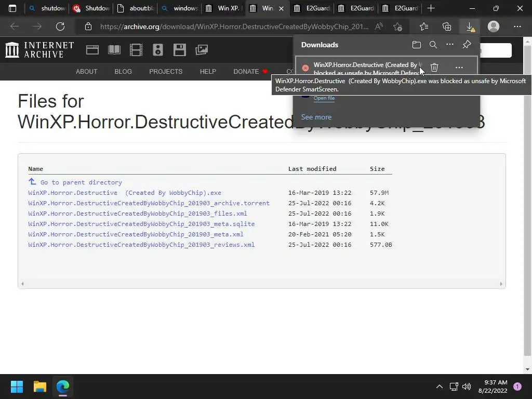Switch to the windows search tab
532x399 pixels.
180,8
